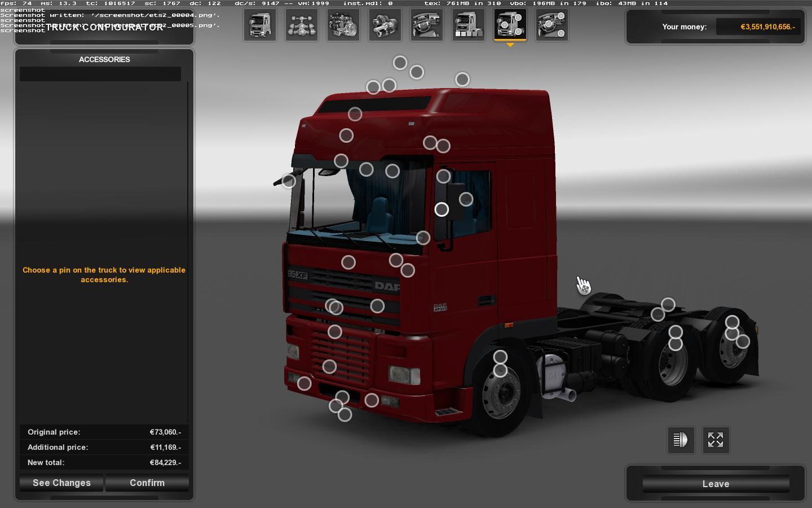The width and height of the screenshot is (812, 508).
Task: Select the truck paint job category
Action: pos(469,25)
